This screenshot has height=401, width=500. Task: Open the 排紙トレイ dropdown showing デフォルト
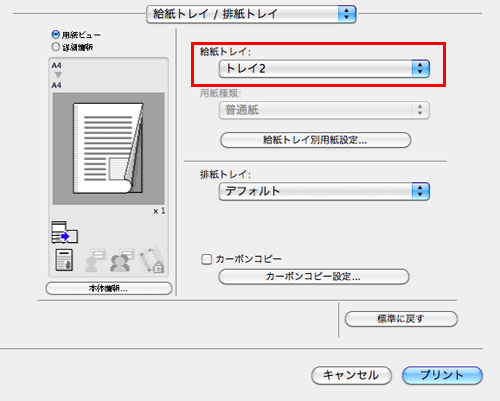pyautogui.click(x=324, y=191)
